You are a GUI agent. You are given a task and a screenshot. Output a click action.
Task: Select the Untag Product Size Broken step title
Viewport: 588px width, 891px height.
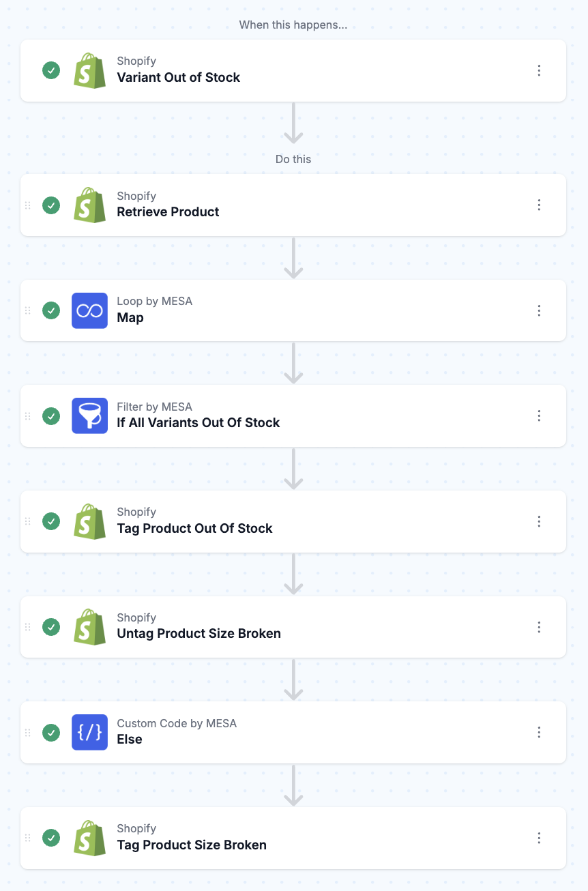coord(199,634)
